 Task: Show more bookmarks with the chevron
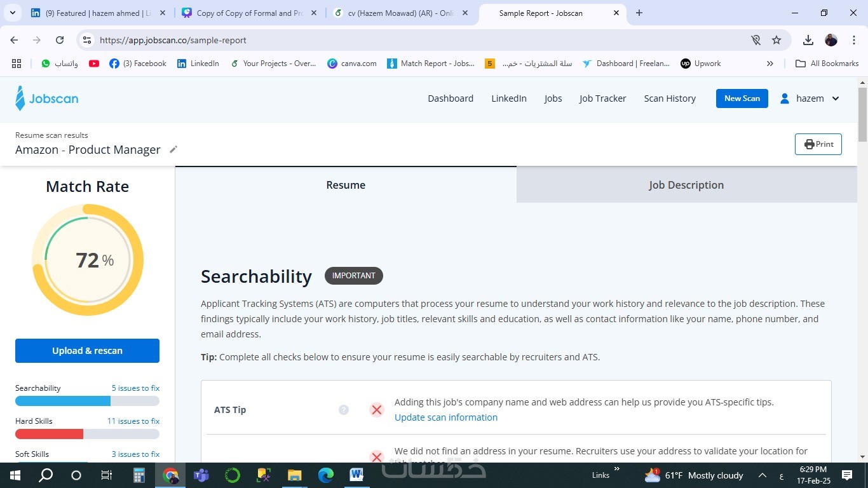770,64
